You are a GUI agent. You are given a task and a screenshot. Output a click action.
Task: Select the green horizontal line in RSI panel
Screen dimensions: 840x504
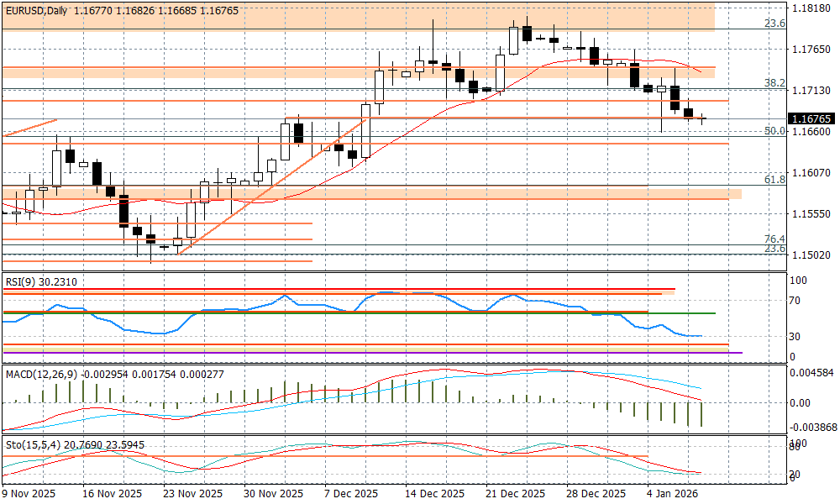[x=689, y=313]
